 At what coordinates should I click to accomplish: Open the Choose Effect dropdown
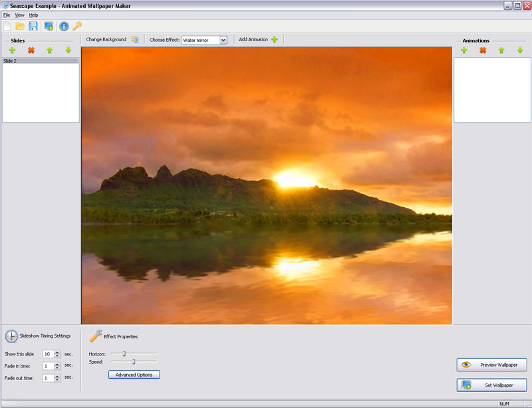coord(224,39)
